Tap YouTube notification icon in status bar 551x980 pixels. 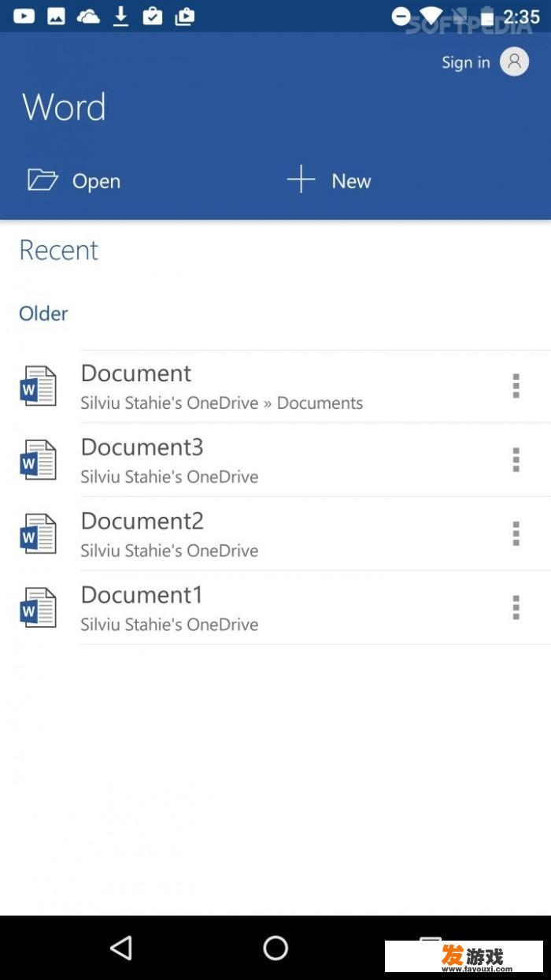pyautogui.click(x=24, y=16)
